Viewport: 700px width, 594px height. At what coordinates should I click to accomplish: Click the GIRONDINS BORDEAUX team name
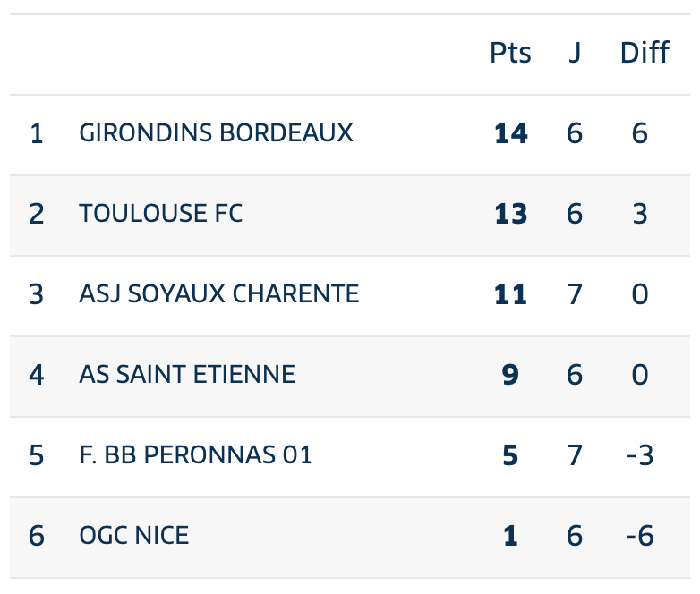click(x=216, y=133)
